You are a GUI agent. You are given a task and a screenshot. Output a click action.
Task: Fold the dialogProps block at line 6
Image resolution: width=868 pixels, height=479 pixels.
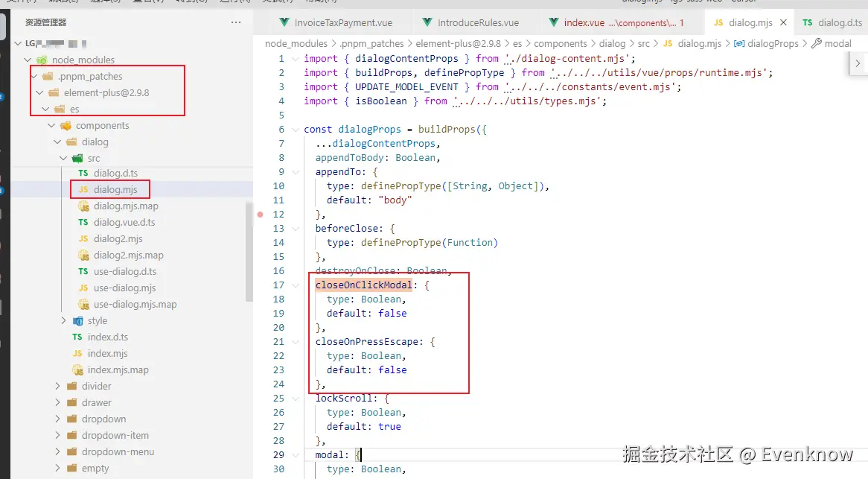click(x=296, y=130)
